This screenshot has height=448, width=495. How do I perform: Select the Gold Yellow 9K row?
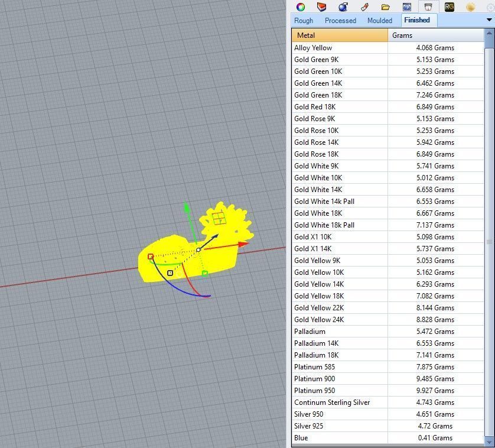coord(387,260)
